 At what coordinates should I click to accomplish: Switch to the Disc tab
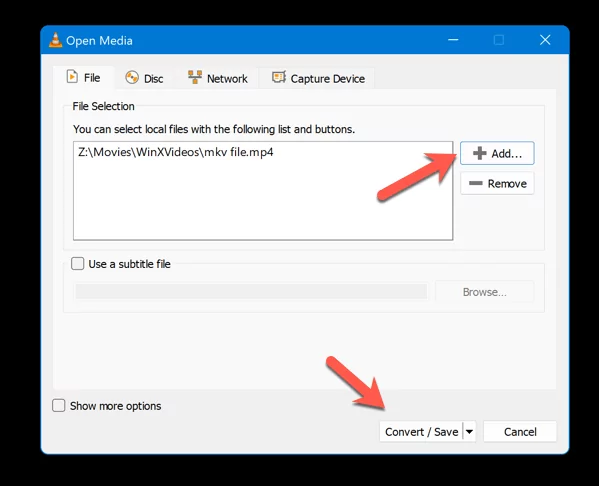(x=144, y=78)
